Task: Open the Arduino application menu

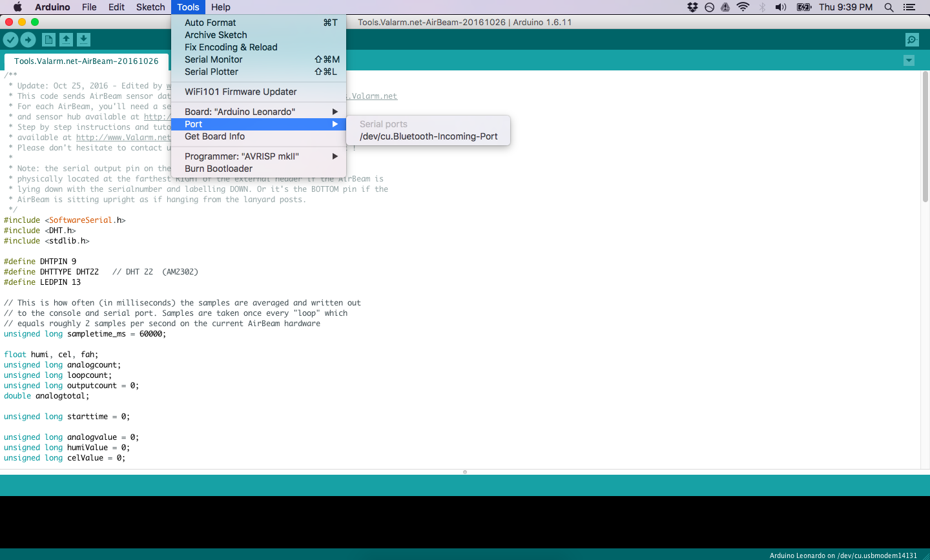Action: (52, 7)
